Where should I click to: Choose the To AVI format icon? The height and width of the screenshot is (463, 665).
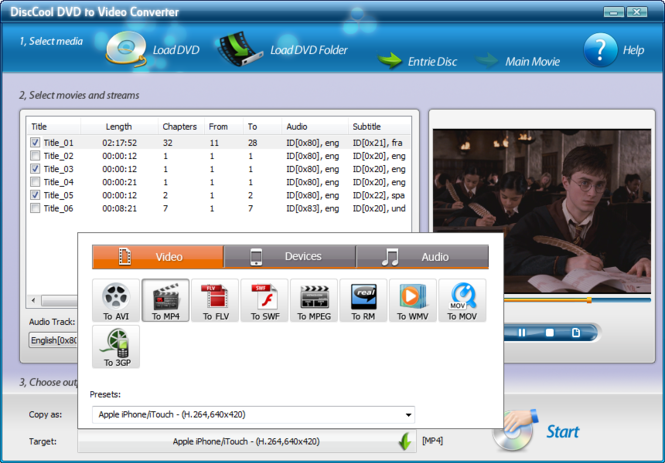tap(116, 301)
